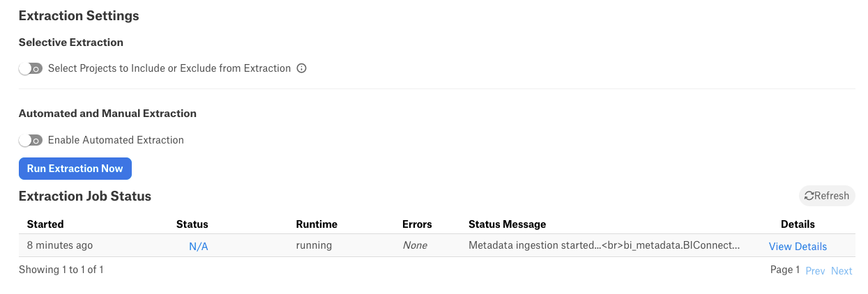Sort by the Runtime column header
The height and width of the screenshot is (294, 868).
(x=317, y=224)
